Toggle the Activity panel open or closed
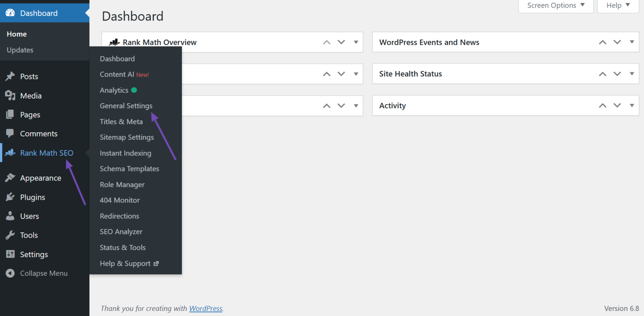The height and width of the screenshot is (316, 644). pos(632,106)
